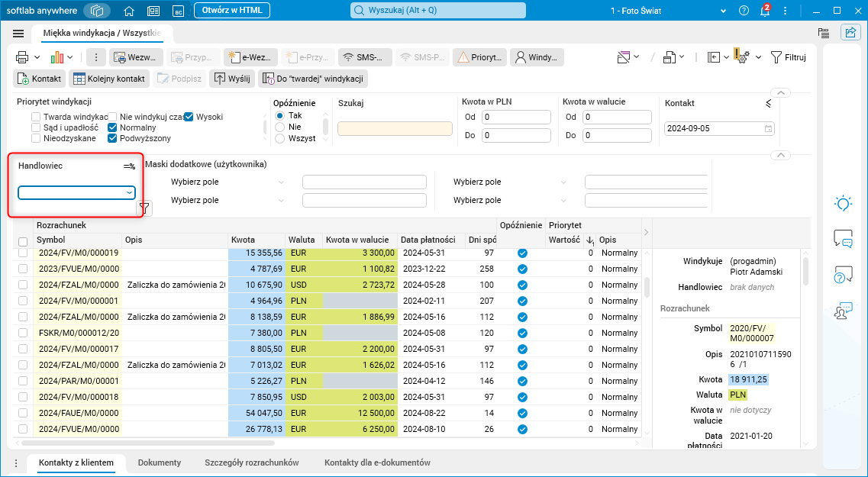Click the Kolejny kontakt button
This screenshot has width=868, height=477.
point(109,79)
